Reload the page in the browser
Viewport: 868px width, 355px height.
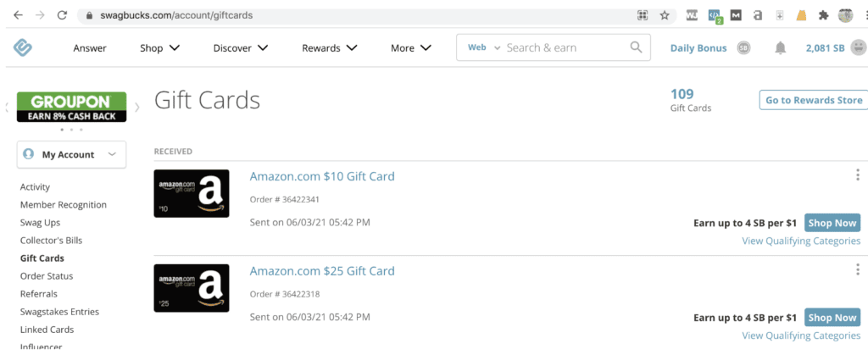coord(62,15)
